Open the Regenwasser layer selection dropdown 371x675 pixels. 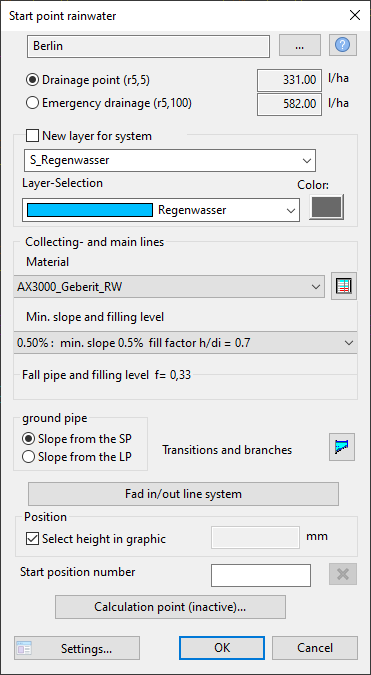click(161, 210)
